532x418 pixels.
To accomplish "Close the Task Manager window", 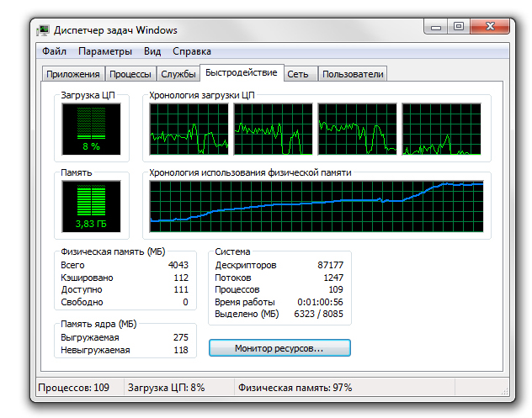I will coord(490,27).
